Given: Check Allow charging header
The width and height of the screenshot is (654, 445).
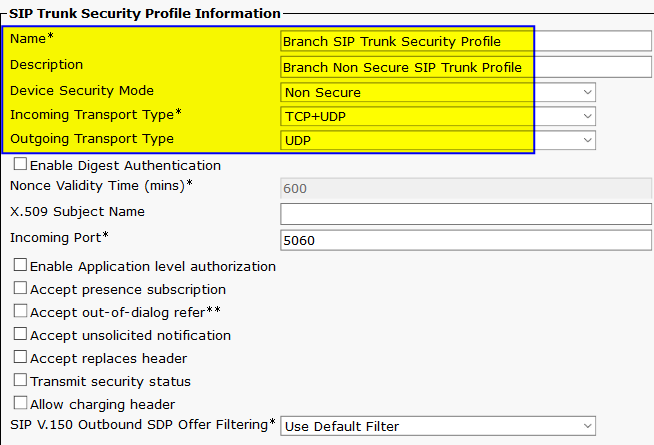Looking at the screenshot, I should [20, 402].
